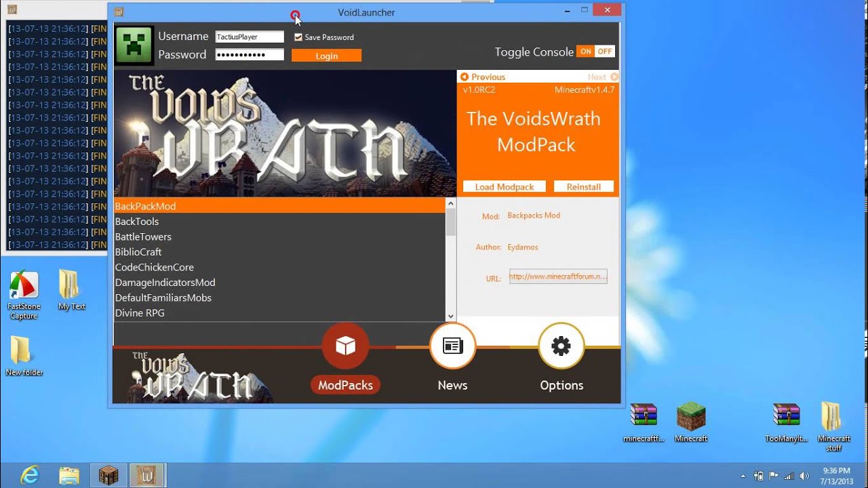Switch to the Options tab label
The image size is (868, 488).
pyautogui.click(x=561, y=385)
